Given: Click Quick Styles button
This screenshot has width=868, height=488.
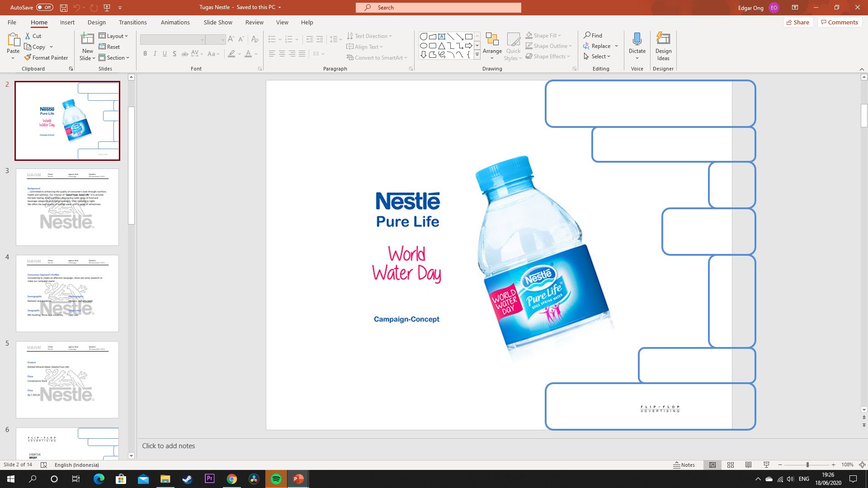Looking at the screenshot, I should point(513,46).
